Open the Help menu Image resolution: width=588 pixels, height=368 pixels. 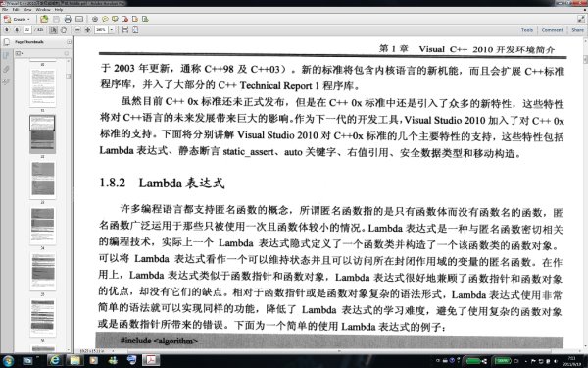pyautogui.click(x=59, y=10)
